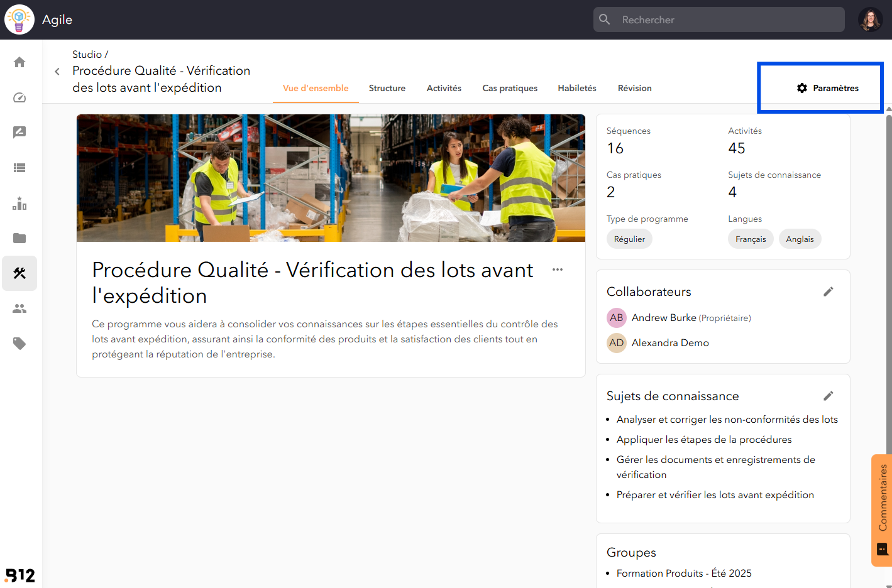The image size is (892, 588).
Task: Click the Agile app name
Action: tap(57, 19)
